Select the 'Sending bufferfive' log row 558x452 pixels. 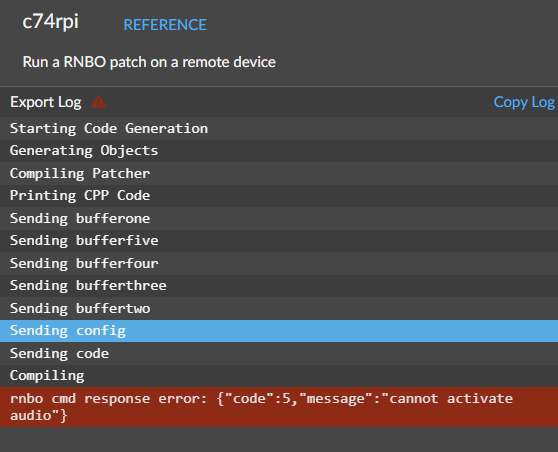[279, 241]
